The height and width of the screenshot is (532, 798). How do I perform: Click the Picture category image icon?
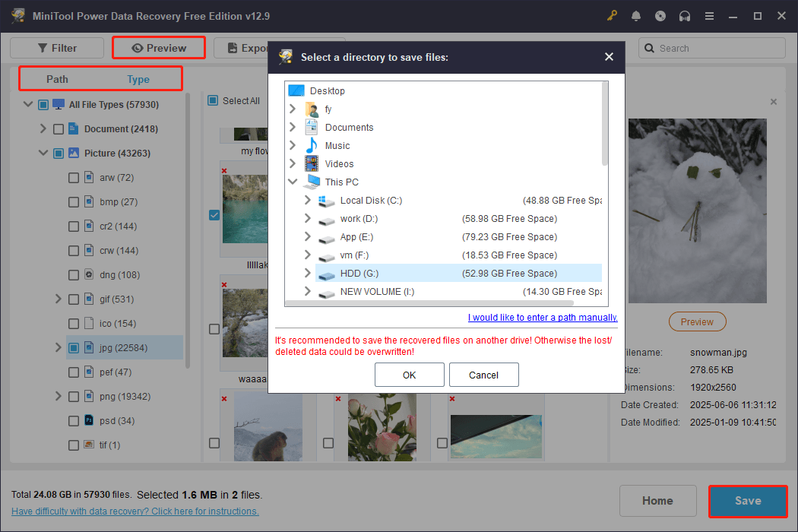(x=74, y=153)
